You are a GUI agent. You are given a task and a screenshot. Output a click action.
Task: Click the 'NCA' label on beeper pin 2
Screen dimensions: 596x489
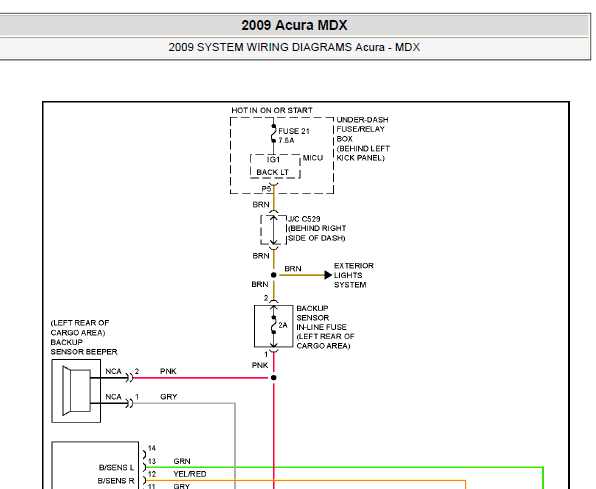(113, 371)
